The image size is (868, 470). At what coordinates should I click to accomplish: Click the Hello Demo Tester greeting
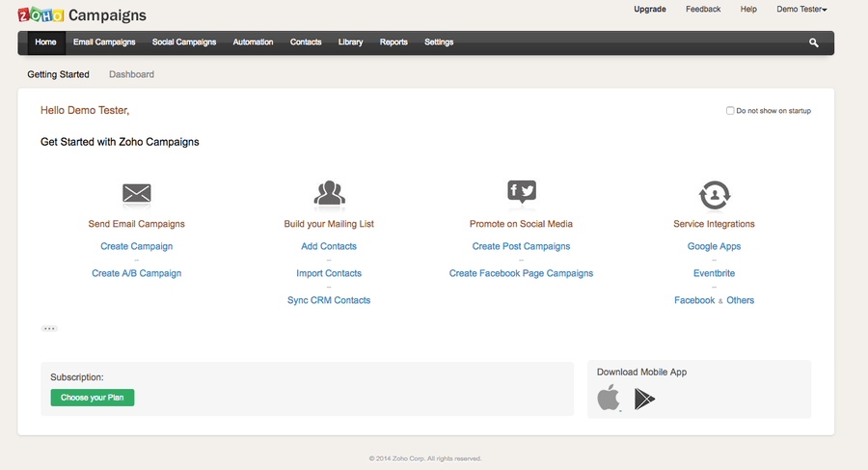pos(85,110)
